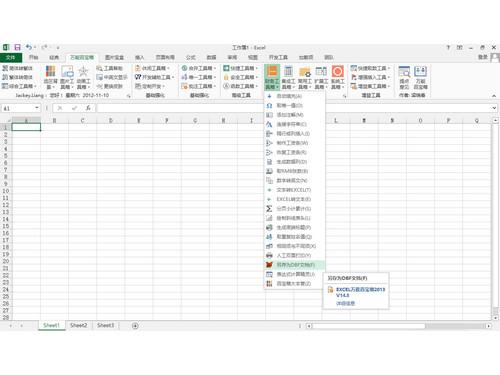Switch to the 开始 Home tab
Image resolution: width=500 pixels, height=375 pixels.
pyautogui.click(x=33, y=57)
